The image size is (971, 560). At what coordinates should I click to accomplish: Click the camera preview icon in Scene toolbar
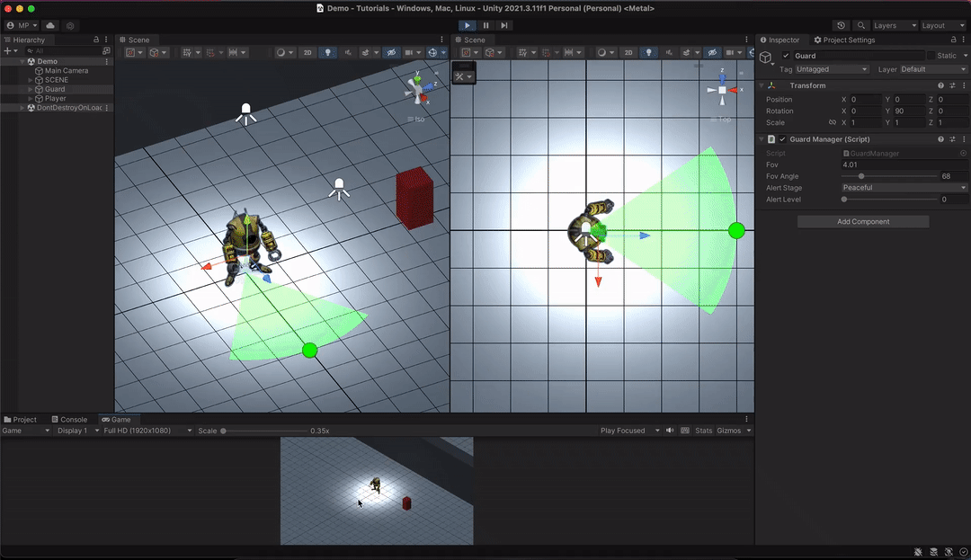coord(409,52)
